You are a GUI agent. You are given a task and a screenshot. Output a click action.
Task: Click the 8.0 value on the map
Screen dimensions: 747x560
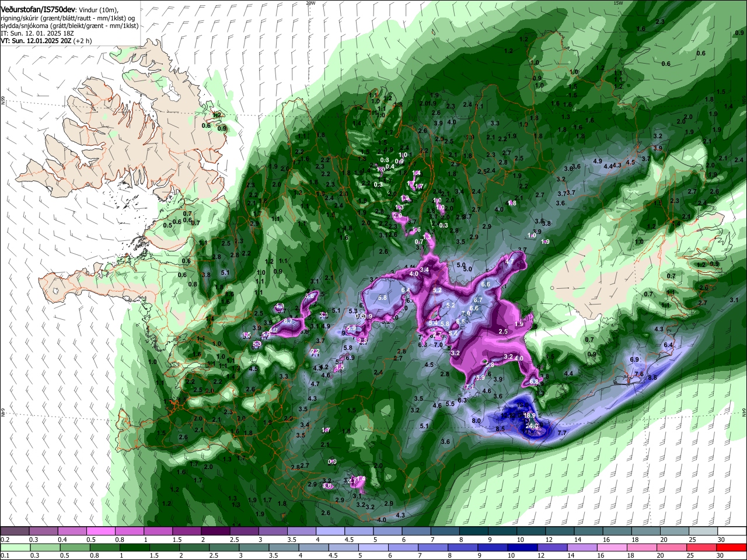pos(476,421)
